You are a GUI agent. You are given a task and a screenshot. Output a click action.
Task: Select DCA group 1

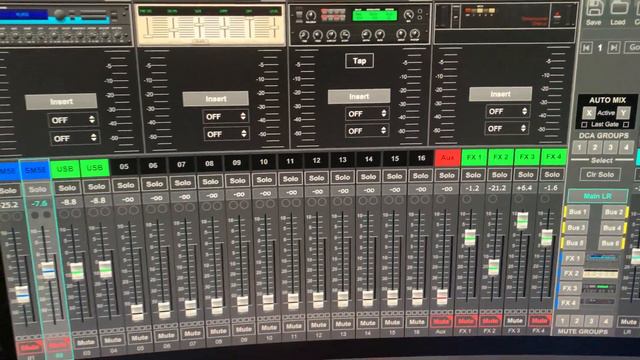(x=579, y=147)
